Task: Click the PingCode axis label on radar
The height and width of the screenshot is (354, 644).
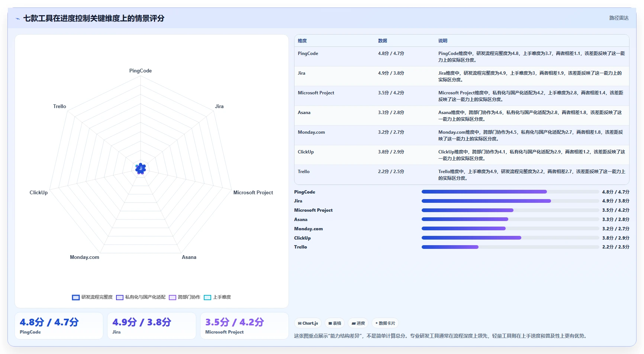Action: coord(141,71)
